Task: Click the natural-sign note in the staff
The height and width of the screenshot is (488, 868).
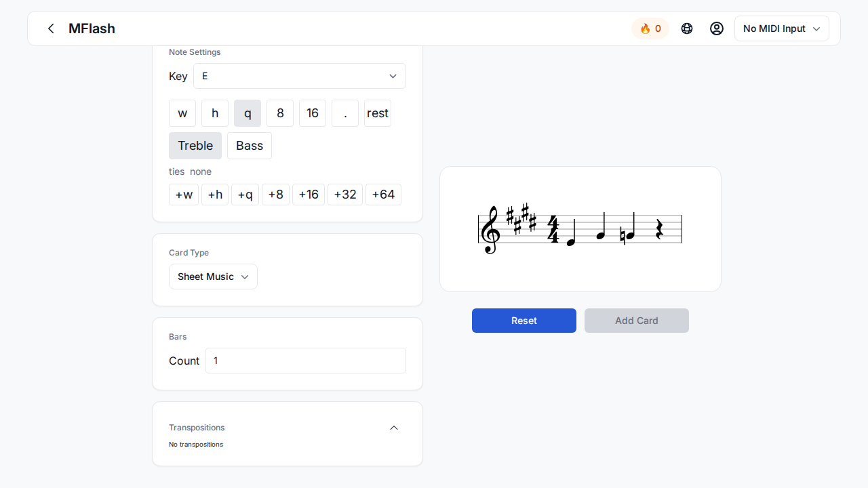Action: tap(629, 228)
